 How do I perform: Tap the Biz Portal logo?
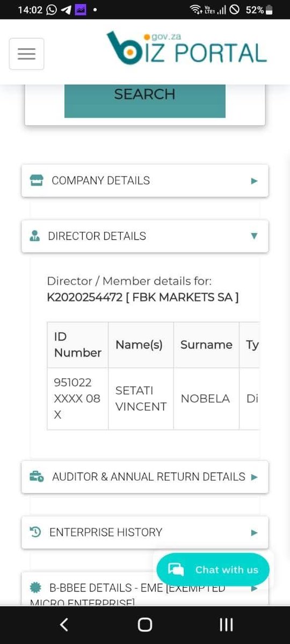point(186,49)
